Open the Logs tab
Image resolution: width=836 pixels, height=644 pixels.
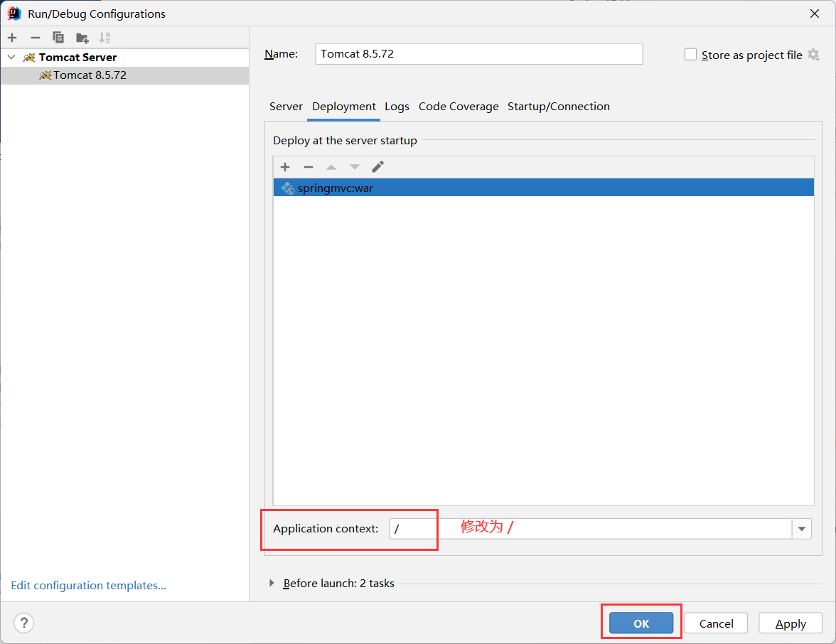tap(397, 107)
